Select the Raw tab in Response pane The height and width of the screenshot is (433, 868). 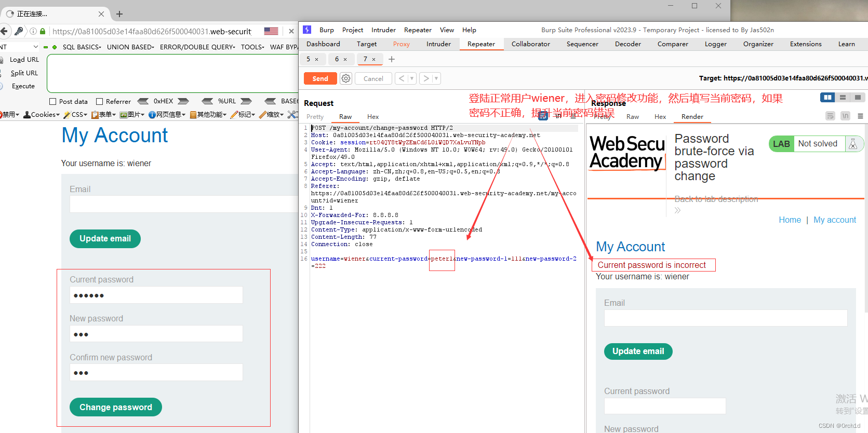(633, 117)
